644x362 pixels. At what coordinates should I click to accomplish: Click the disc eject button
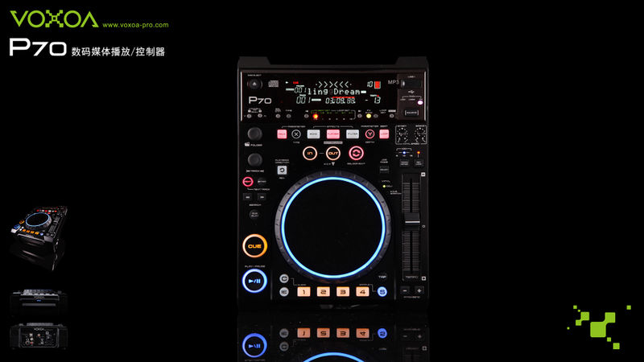(x=254, y=84)
